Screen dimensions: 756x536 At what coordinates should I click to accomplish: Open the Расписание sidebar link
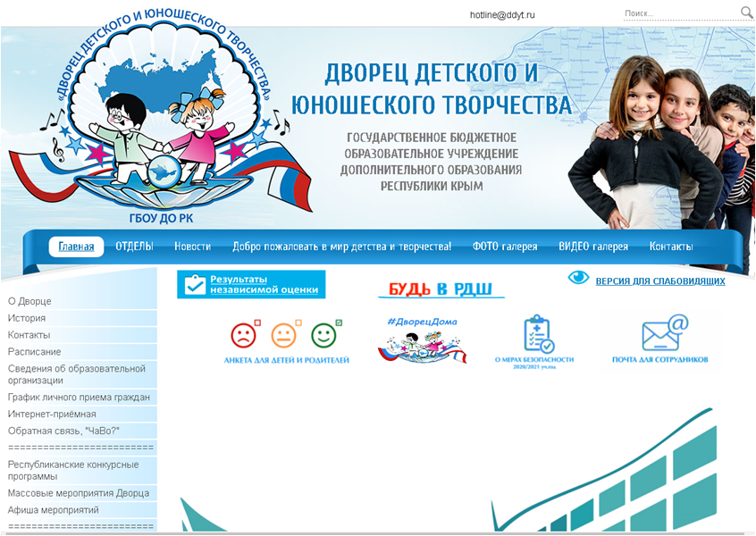[x=35, y=352]
